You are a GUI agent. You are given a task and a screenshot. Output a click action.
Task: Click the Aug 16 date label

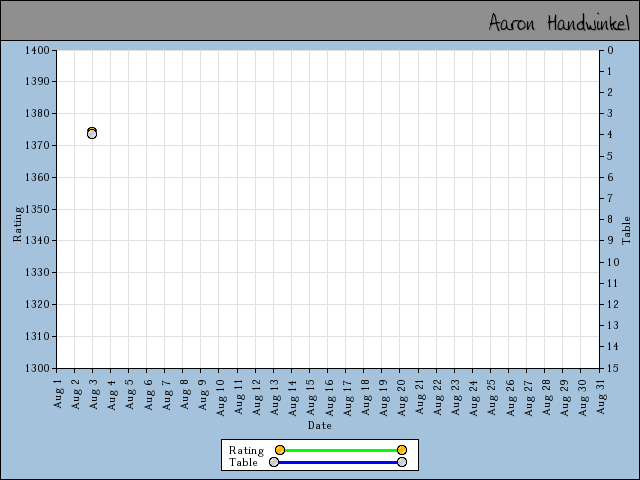pos(329,397)
